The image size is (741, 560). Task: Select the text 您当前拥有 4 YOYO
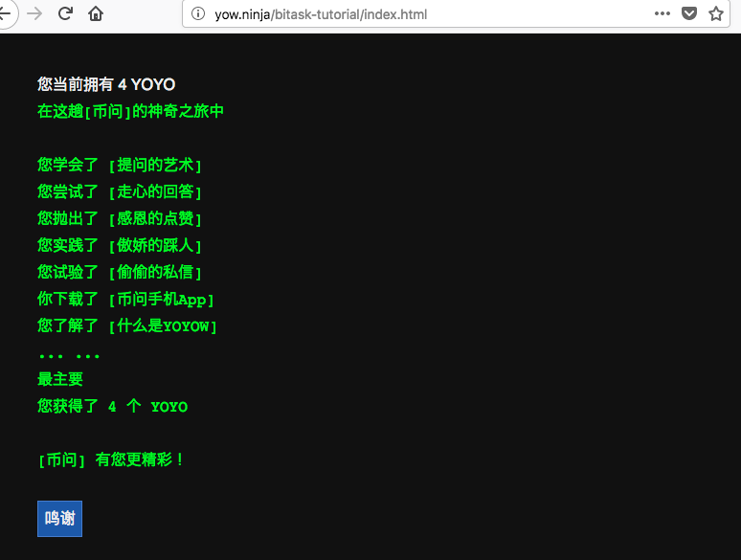(x=106, y=84)
